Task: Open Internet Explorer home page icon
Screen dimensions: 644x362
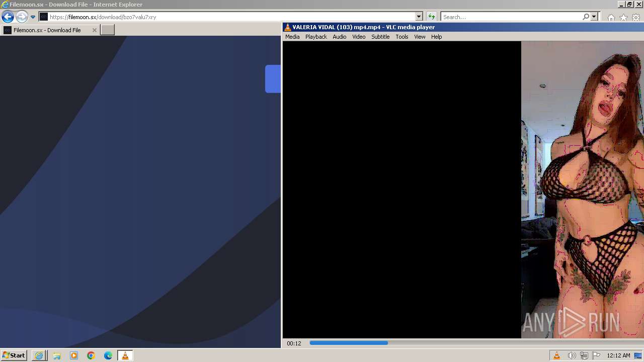Action: pyautogui.click(x=611, y=17)
